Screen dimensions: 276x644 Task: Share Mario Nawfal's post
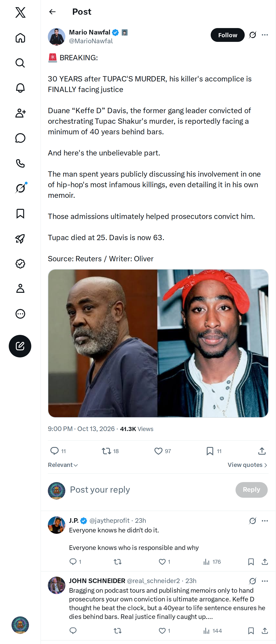pyautogui.click(x=262, y=451)
